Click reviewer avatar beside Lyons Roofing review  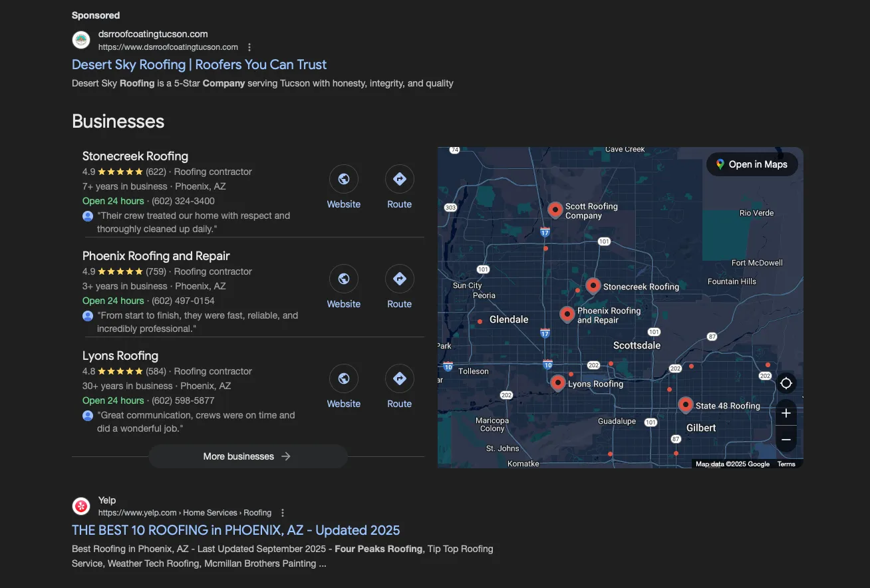click(88, 416)
